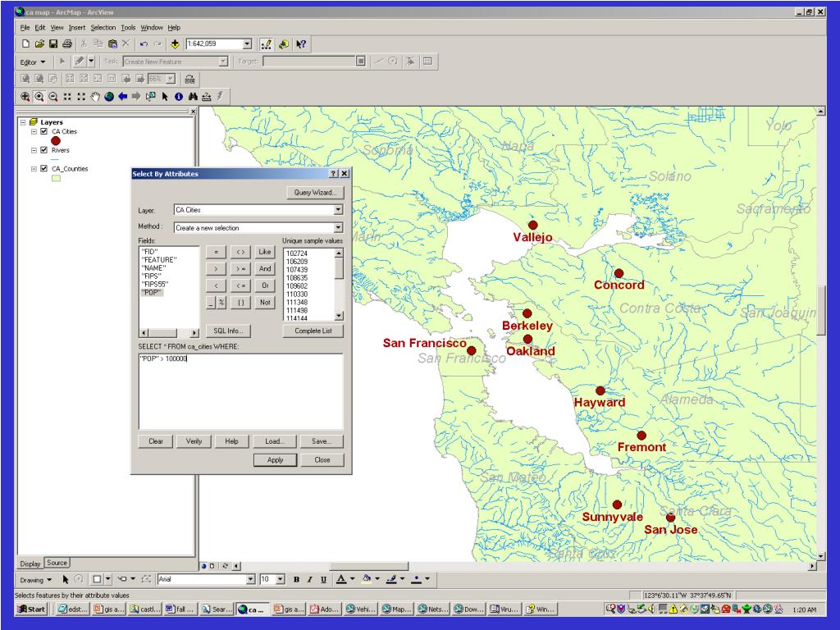This screenshot has height=630, width=840.
Task: Click the Italic text icon
Action: coord(309,579)
